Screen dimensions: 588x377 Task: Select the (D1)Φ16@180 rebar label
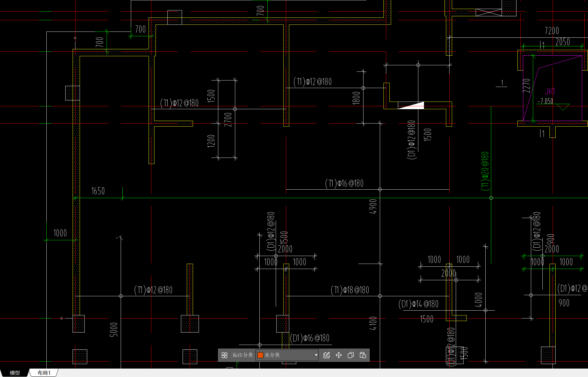(x=309, y=338)
